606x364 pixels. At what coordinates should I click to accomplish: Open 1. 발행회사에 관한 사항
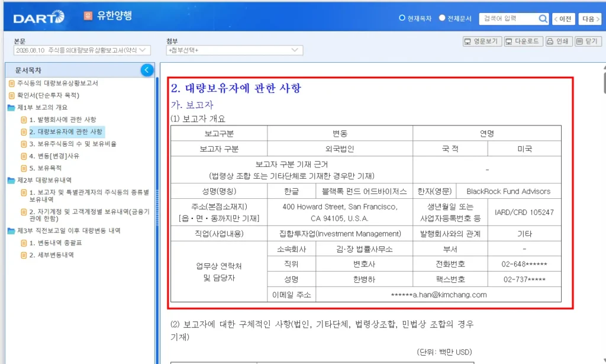(x=63, y=120)
